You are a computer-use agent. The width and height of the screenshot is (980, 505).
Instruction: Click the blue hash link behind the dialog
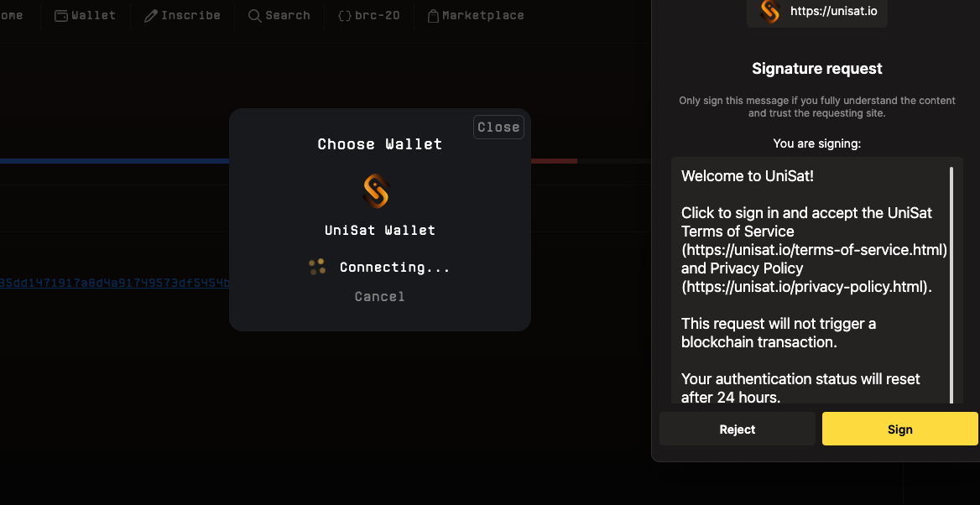[114, 284]
